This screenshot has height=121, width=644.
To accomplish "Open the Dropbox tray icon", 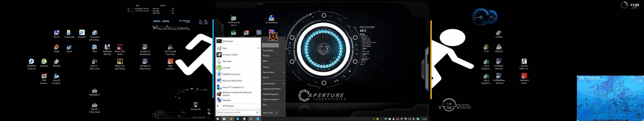I will tap(418, 119).
